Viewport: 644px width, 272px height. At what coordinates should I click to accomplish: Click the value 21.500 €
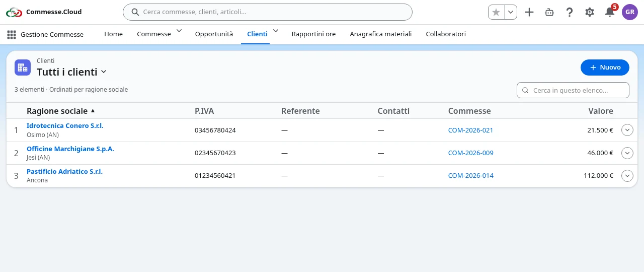pos(600,130)
